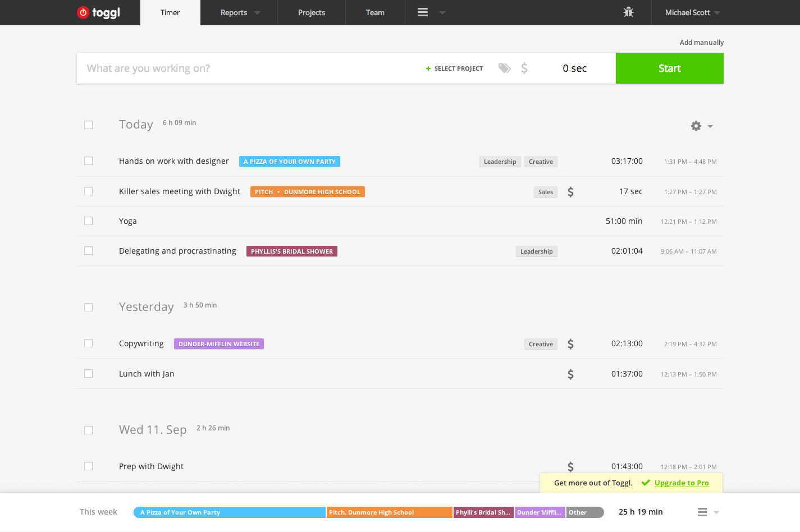Image resolution: width=800 pixels, height=532 pixels.
Task: Open the hamburger menu in top navigation
Action: coord(423,12)
